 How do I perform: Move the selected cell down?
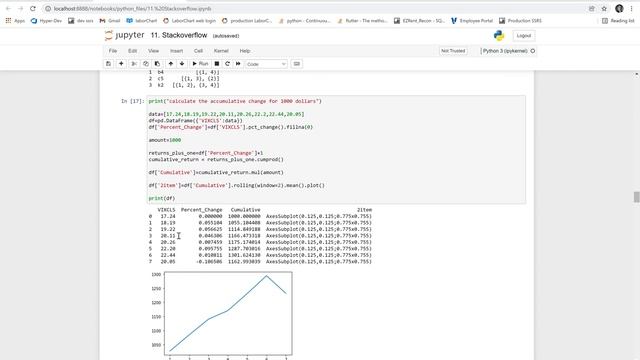click(x=182, y=64)
